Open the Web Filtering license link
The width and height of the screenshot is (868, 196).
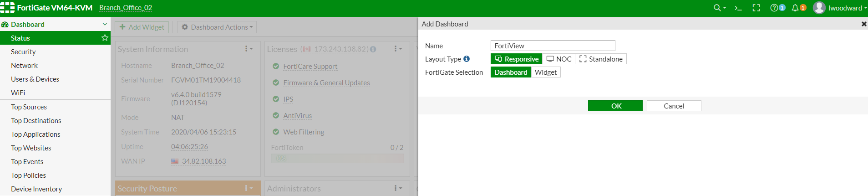tap(304, 132)
